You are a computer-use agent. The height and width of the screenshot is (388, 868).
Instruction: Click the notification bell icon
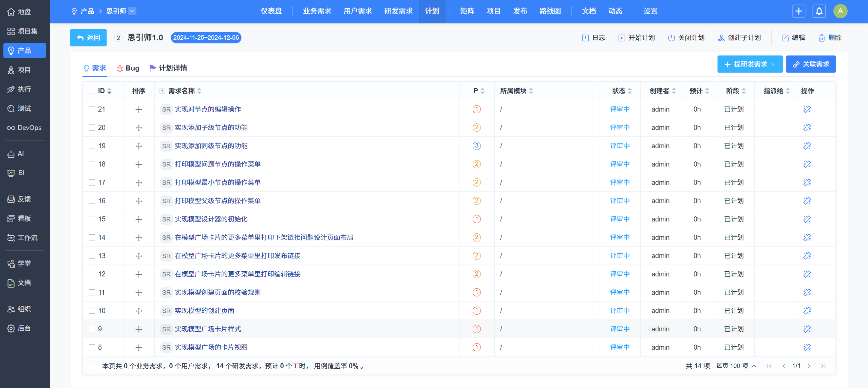819,11
